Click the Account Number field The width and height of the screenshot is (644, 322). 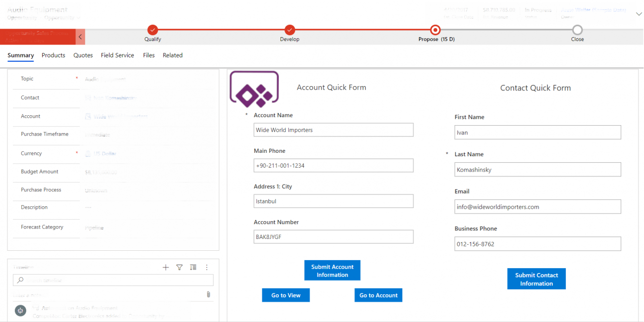tap(333, 236)
